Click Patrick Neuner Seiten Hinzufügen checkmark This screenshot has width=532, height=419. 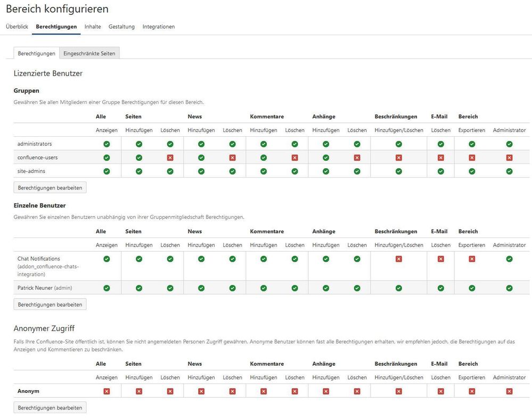pos(139,288)
